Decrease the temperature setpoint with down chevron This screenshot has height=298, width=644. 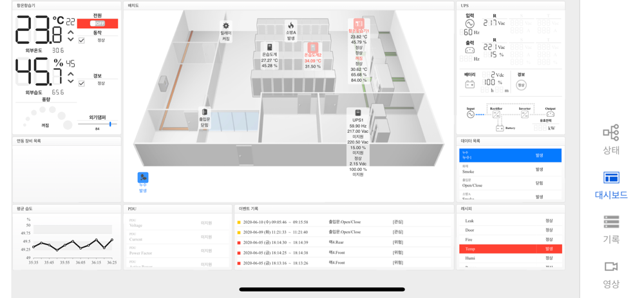click(71, 39)
